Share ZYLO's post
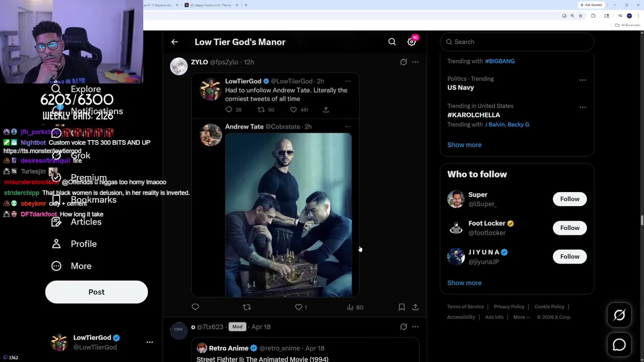 tap(415, 307)
